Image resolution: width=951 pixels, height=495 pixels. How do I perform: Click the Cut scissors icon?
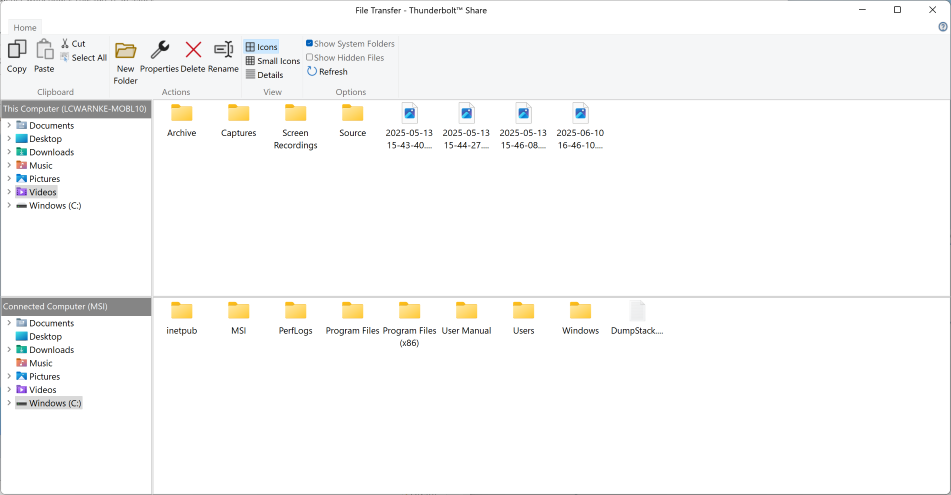[x=65, y=44]
